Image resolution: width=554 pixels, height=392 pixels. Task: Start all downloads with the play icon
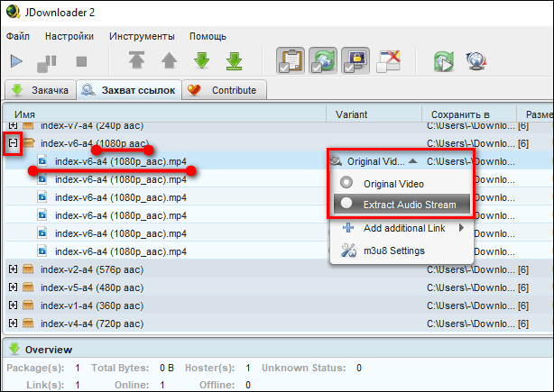[x=16, y=61]
